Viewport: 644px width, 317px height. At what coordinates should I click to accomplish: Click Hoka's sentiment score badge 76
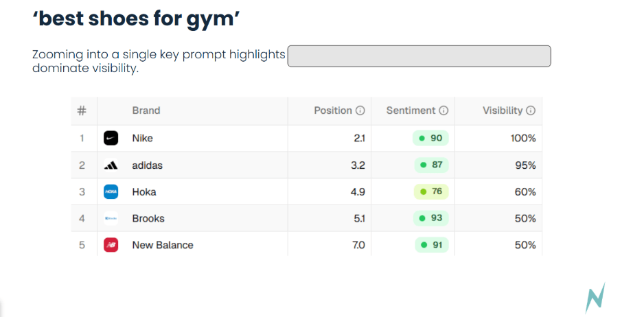[430, 192]
